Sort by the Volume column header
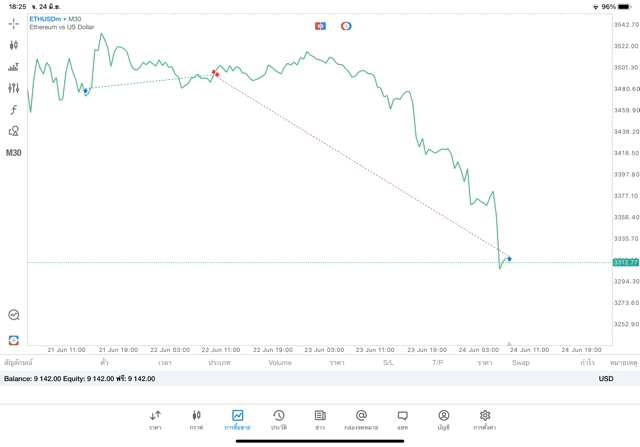 click(280, 363)
